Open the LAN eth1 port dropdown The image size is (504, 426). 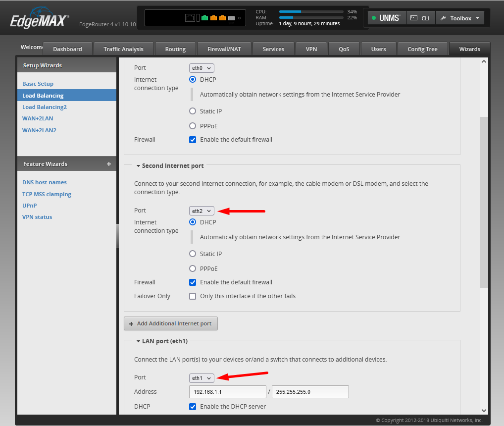coord(202,378)
